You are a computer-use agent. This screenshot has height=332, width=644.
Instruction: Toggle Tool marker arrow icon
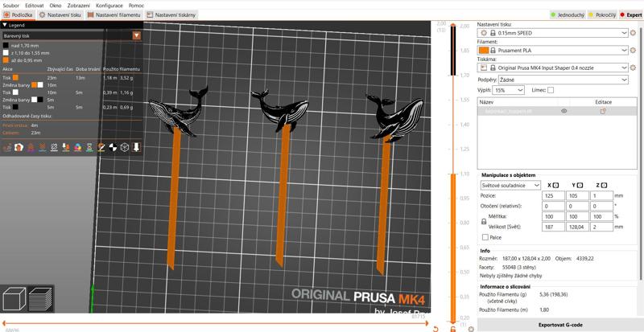point(136,147)
